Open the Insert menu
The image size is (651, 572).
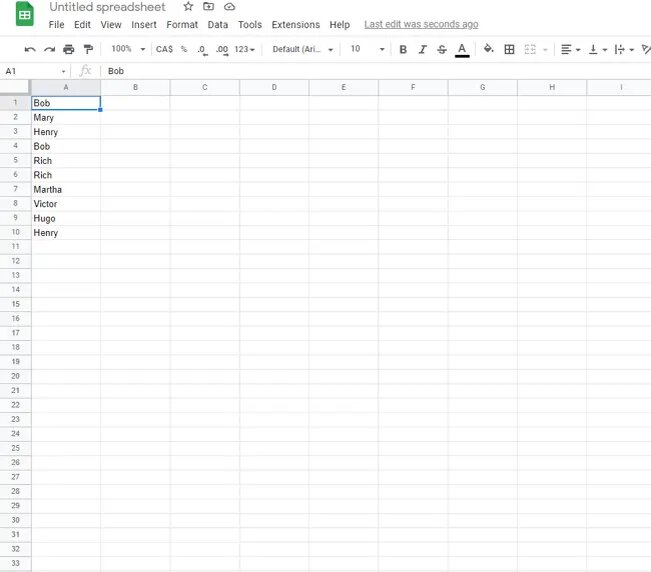[144, 24]
